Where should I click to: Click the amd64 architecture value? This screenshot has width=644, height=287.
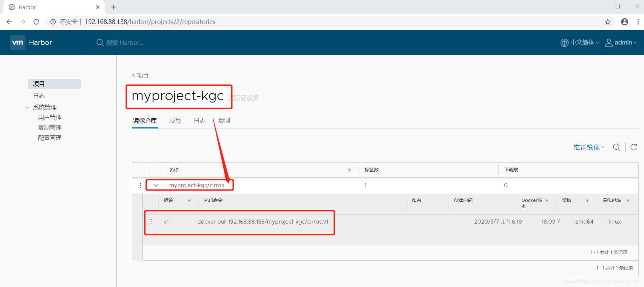[x=584, y=222]
